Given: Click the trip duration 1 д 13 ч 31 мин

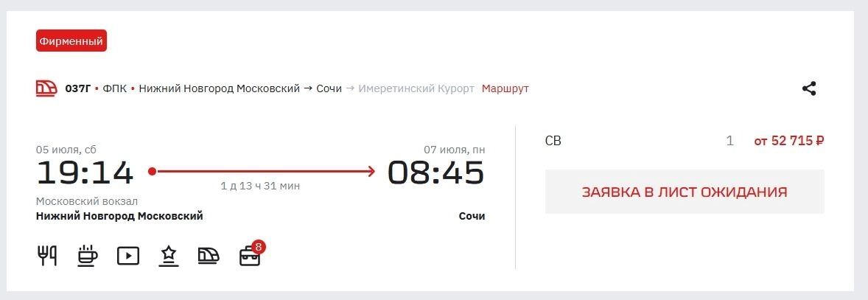Looking at the screenshot, I should point(260,186).
